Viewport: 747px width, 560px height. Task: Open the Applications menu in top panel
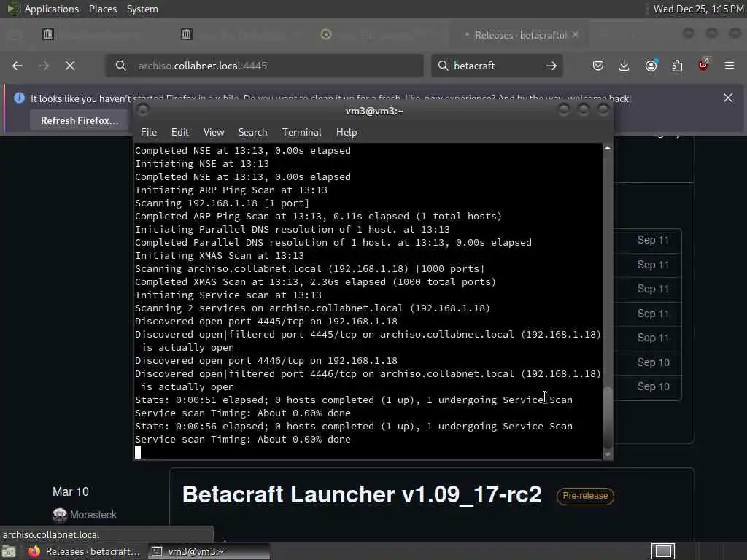(52, 9)
